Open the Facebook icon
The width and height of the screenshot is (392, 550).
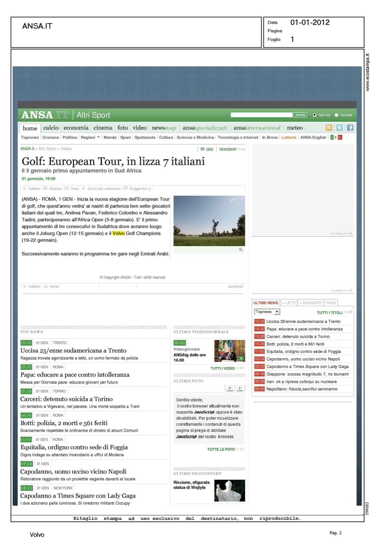click(x=350, y=128)
